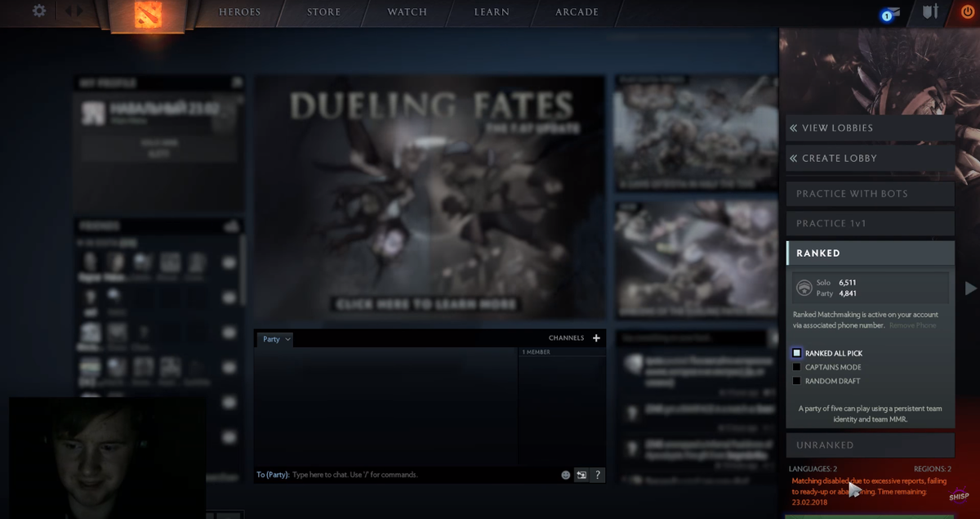
Task: Open the top news thumbnail beside banner
Action: 697,134
